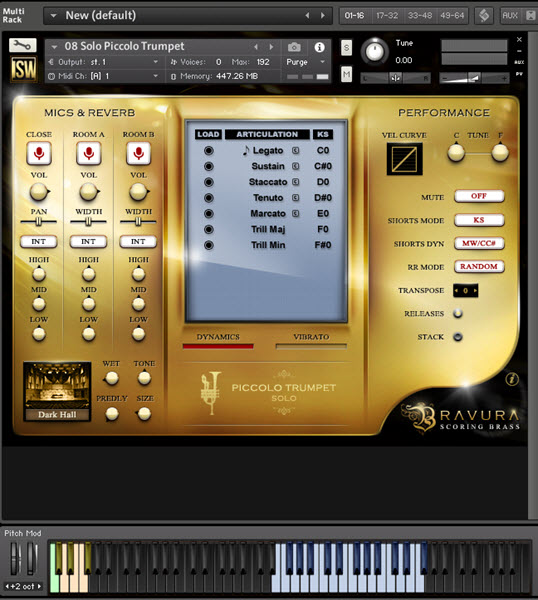The image size is (538, 600).
Task: Select next instrument preset arrow
Action: point(271,47)
